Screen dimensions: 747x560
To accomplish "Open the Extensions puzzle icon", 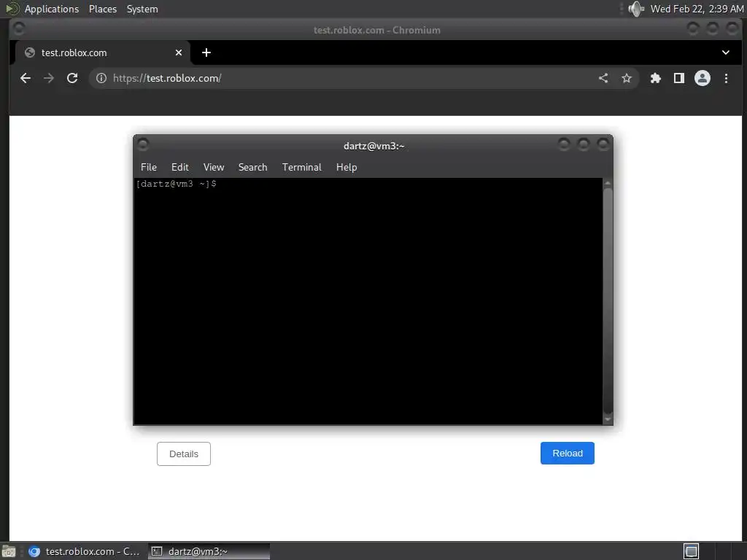I will coord(656,78).
